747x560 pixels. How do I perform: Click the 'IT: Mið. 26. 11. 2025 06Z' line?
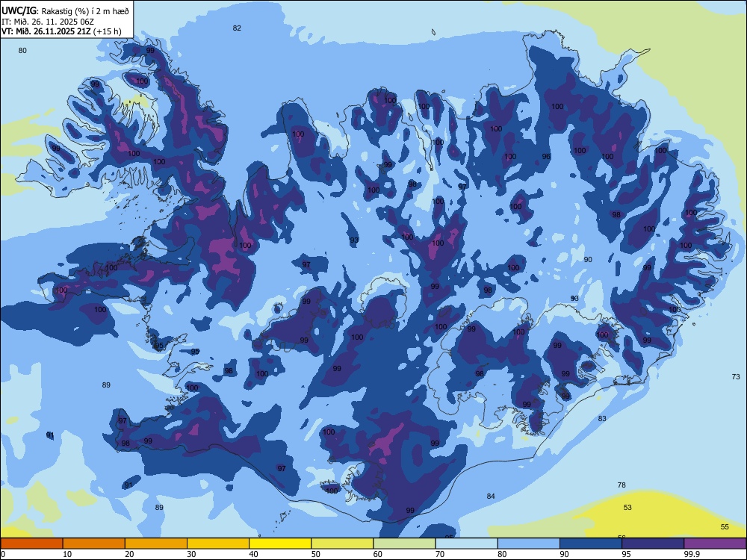point(48,22)
